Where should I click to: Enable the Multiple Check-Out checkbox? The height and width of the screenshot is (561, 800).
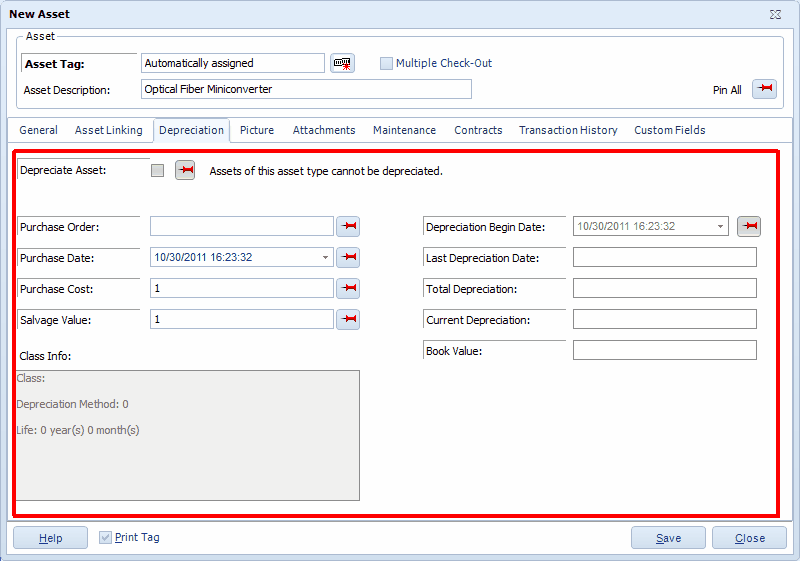pyautogui.click(x=386, y=63)
